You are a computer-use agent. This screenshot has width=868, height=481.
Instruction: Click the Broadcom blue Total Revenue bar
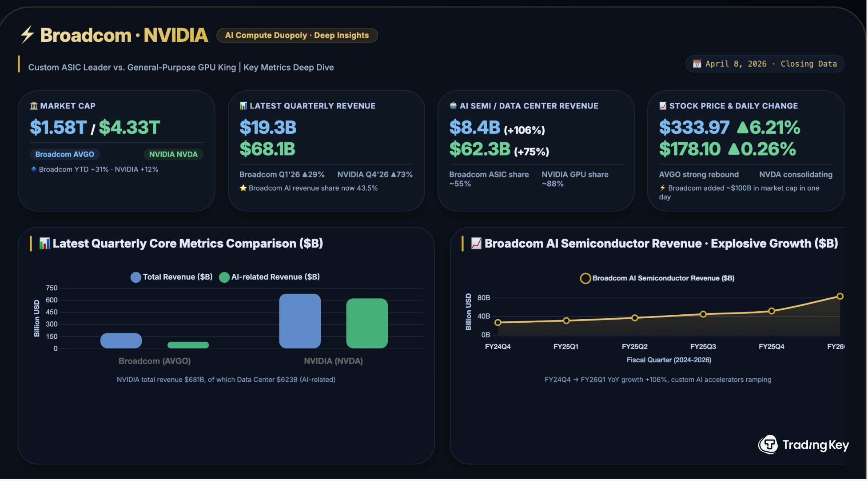click(121, 341)
